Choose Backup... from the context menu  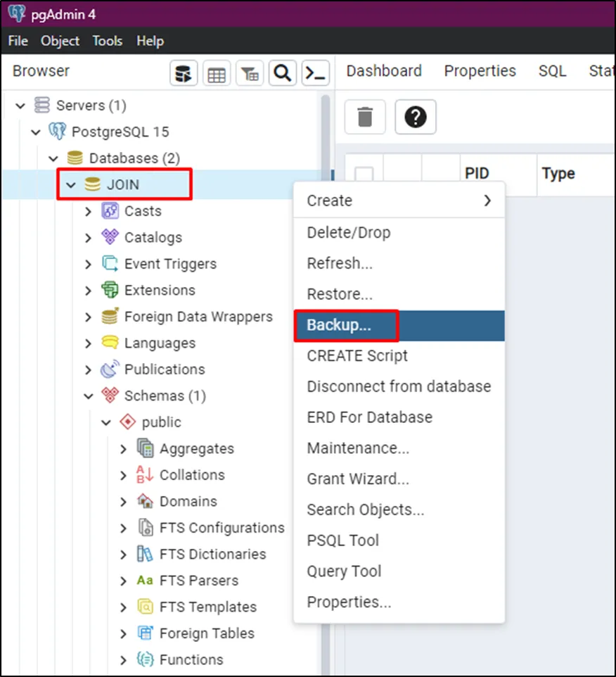339,325
